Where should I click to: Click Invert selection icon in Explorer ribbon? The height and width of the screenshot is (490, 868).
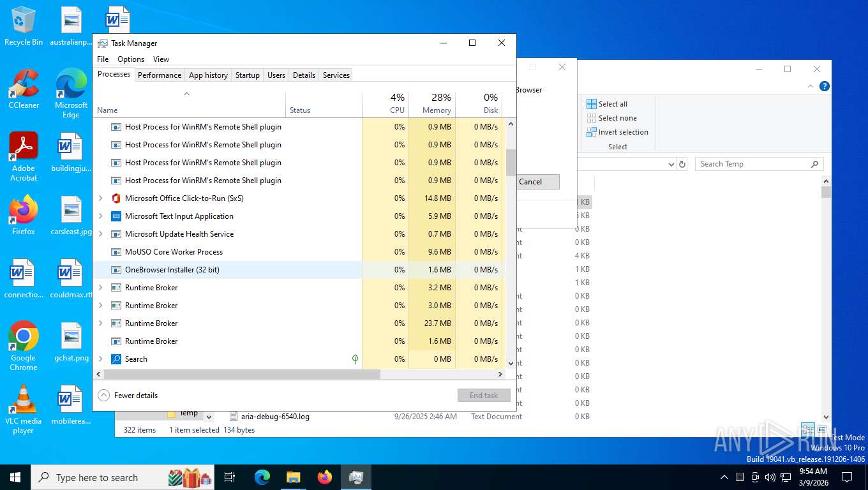pos(592,132)
